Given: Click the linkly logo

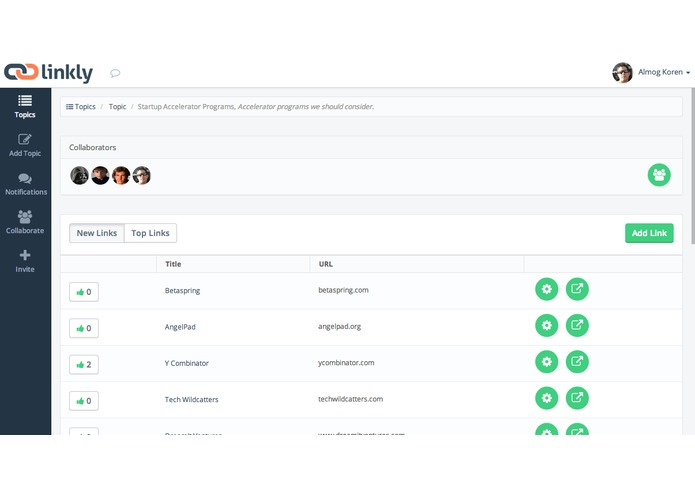Looking at the screenshot, I should pyautogui.click(x=48, y=72).
